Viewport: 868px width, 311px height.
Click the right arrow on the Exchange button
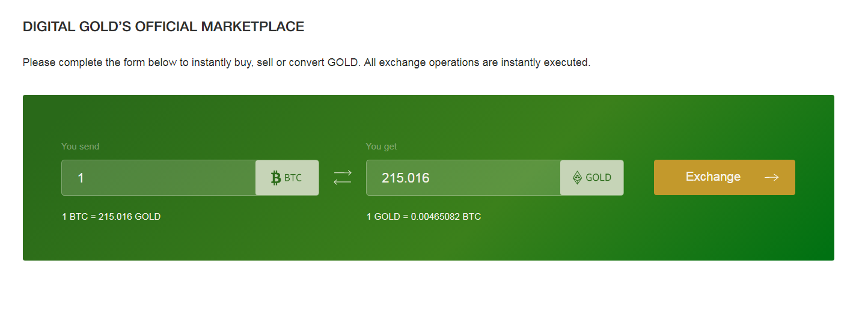coord(772,177)
